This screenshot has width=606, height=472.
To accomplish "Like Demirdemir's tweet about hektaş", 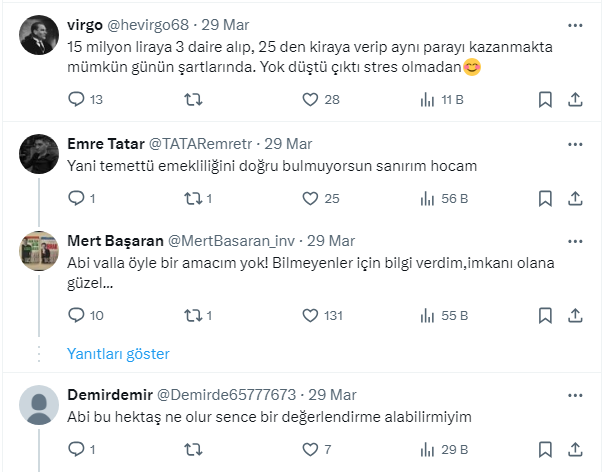I will pos(310,449).
